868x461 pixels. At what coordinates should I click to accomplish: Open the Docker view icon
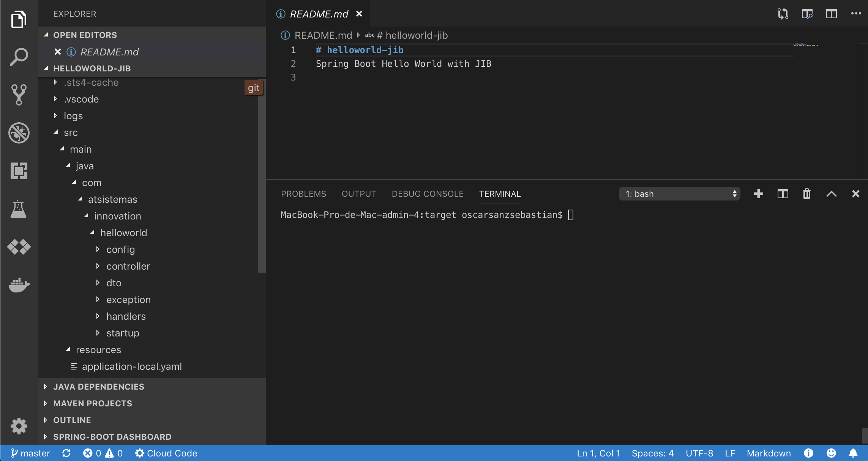(x=19, y=285)
